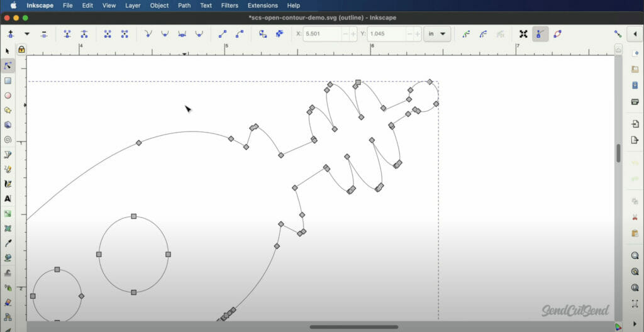The width and height of the screenshot is (644, 332).
Task: Click the insert new nodes icon
Action: point(11,34)
